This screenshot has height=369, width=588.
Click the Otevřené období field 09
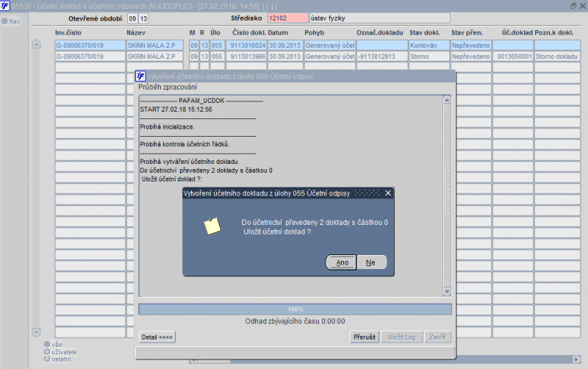pos(132,18)
